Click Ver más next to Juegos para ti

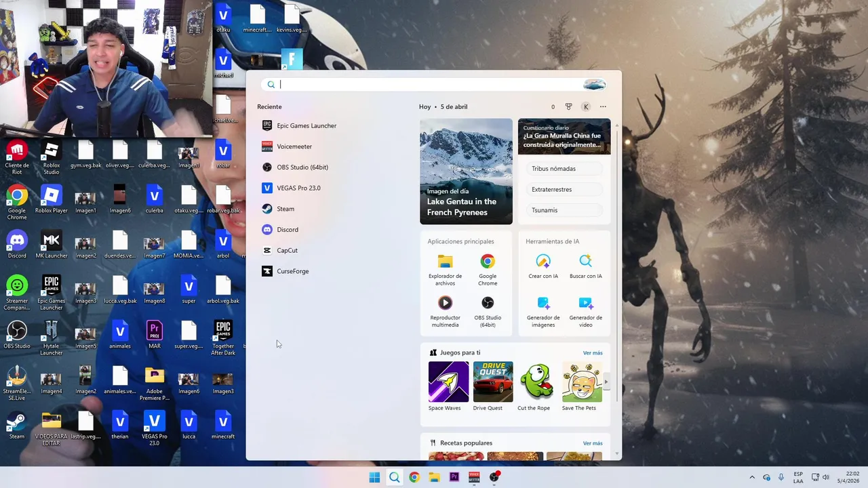[x=593, y=352]
